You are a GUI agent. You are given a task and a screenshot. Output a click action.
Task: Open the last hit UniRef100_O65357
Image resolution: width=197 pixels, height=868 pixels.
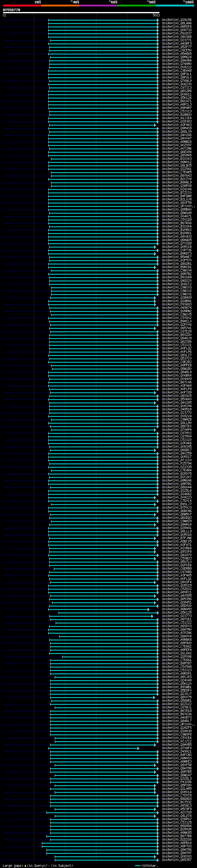point(177,860)
